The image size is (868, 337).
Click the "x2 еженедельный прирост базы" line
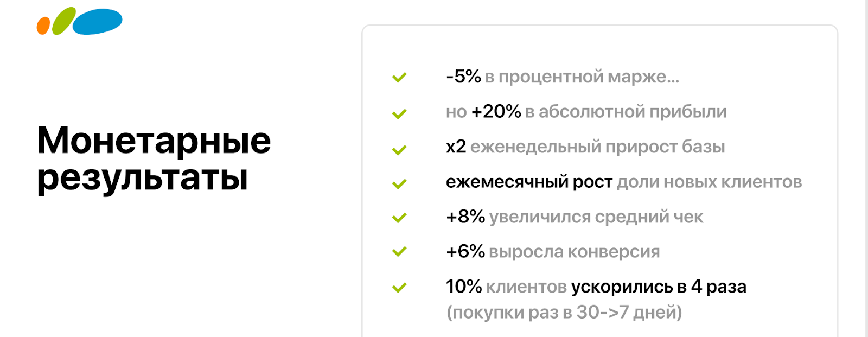(x=585, y=147)
